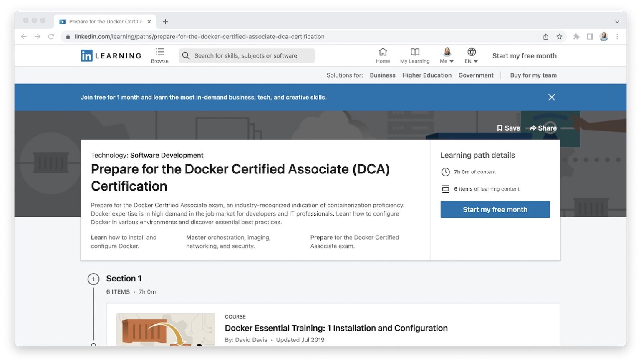Click the clock icon next to 7h 0m
Screen dimensions: 641x364
[445, 172]
